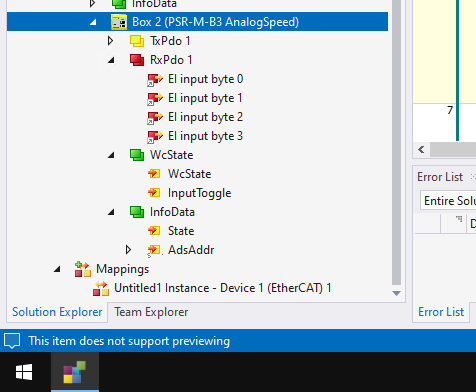Switch to the Solution Explorer tab
The image size is (476, 392).
tap(57, 312)
